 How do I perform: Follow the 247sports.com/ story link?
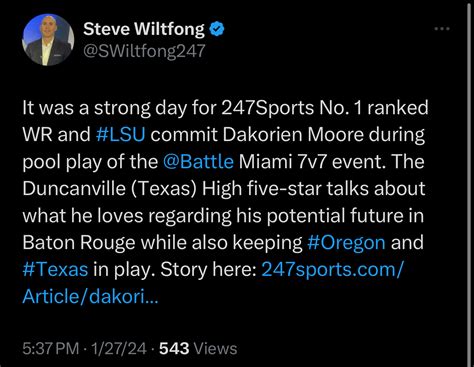pos(332,269)
